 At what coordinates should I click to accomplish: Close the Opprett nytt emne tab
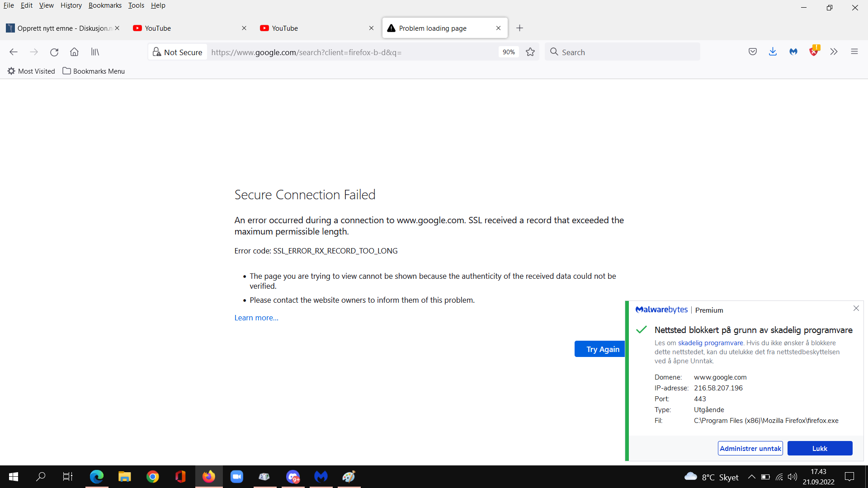tap(117, 28)
